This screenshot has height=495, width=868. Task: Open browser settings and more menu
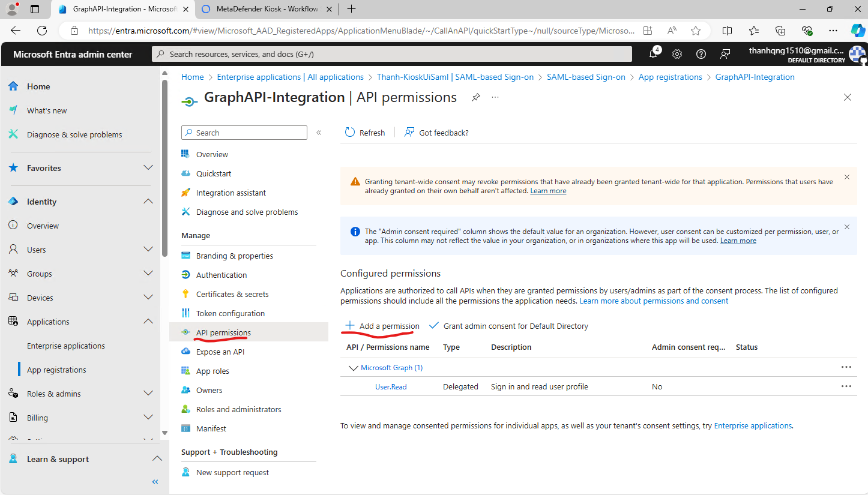[x=833, y=31]
